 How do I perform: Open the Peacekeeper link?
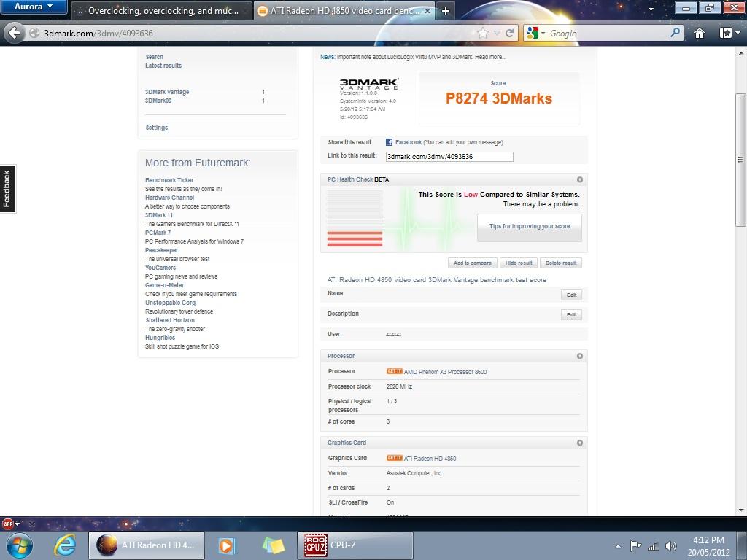click(x=161, y=251)
